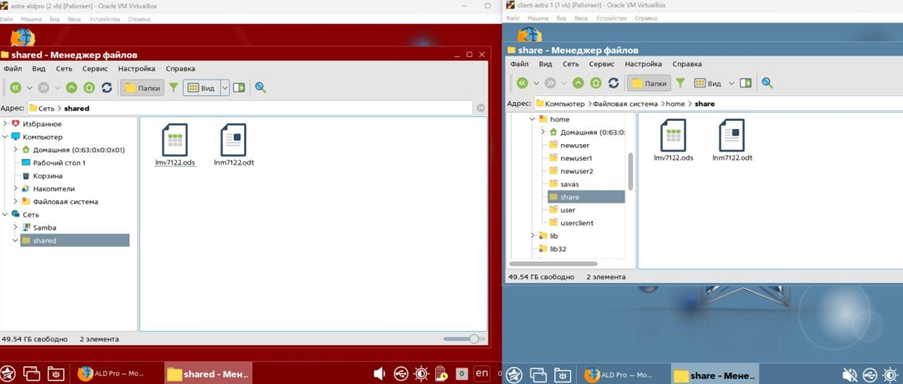Viewport: 903px width, 384px height.
Task: Open home folder via share window toolbar
Action: 595,83
